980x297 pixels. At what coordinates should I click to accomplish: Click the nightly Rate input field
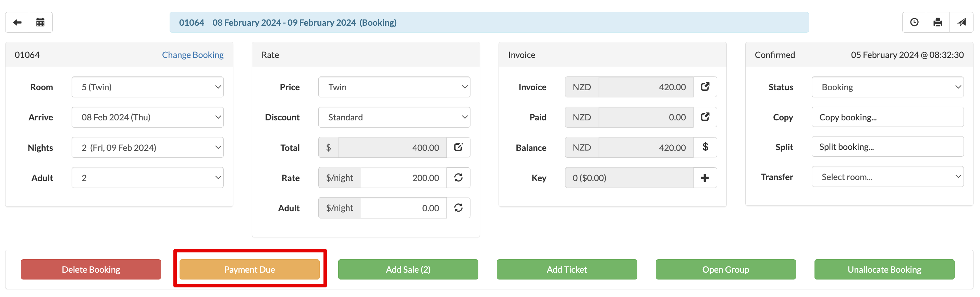[403, 178]
